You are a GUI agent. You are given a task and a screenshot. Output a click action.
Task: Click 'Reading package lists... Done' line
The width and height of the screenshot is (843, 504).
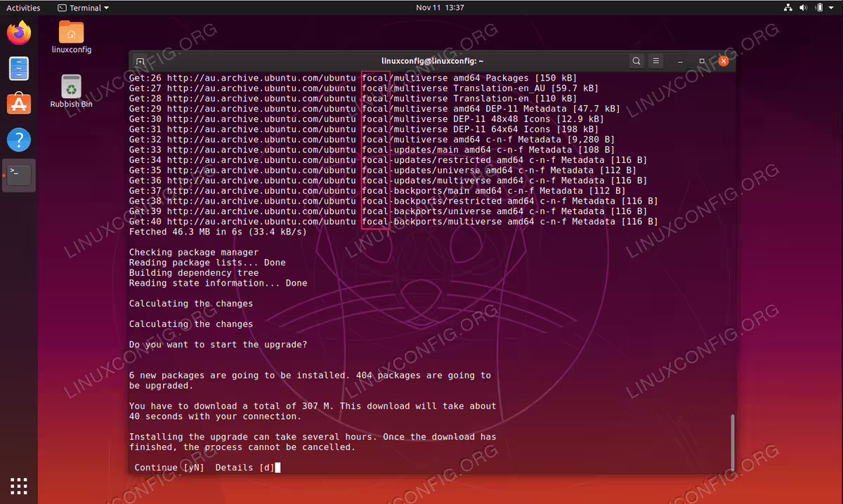pyautogui.click(x=207, y=263)
